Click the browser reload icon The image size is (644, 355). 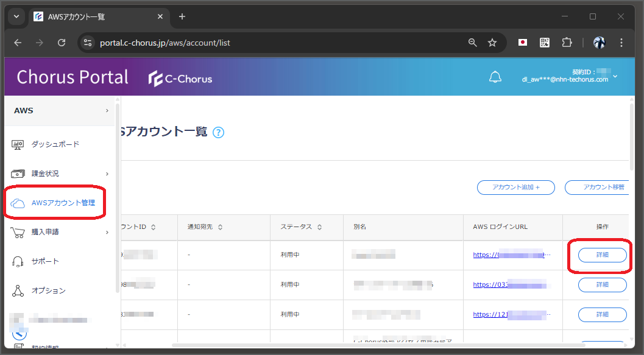(62, 43)
